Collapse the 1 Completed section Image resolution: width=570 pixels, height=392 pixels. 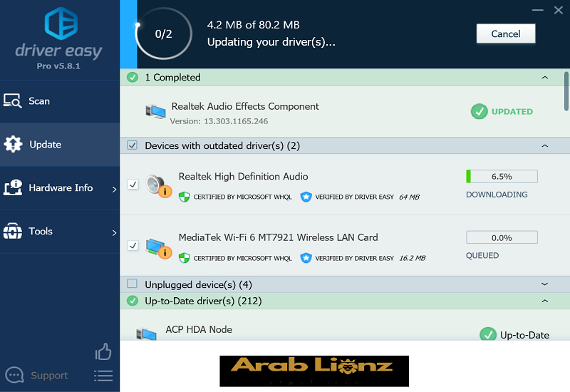coord(544,78)
